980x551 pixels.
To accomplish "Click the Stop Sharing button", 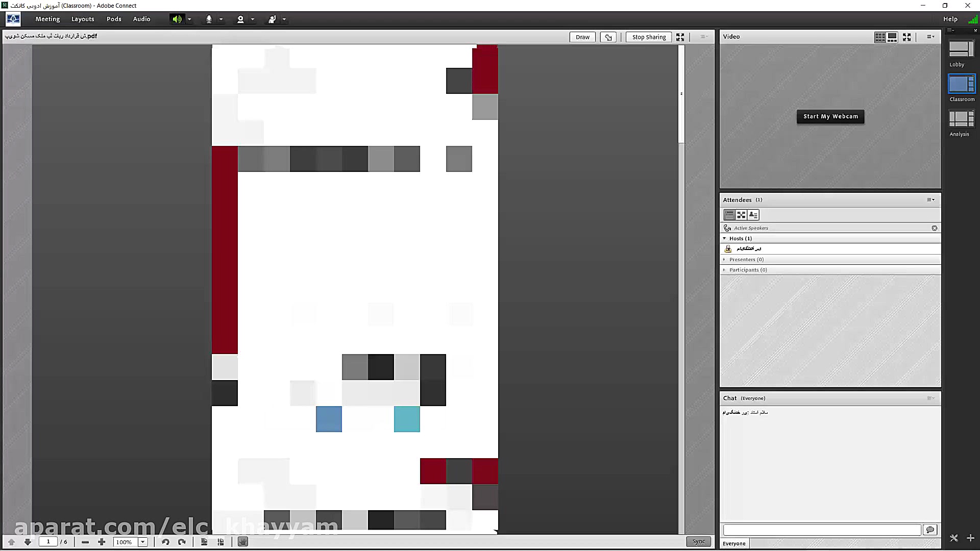I will (648, 37).
